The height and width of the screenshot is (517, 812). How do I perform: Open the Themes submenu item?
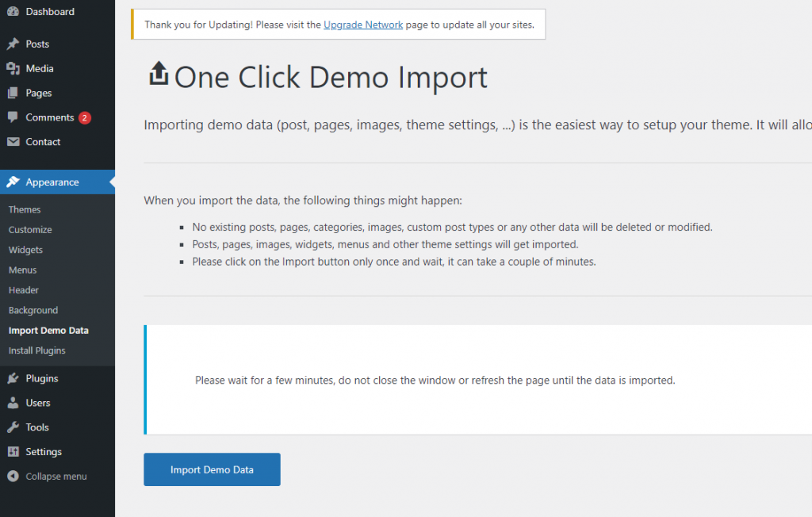tap(25, 209)
